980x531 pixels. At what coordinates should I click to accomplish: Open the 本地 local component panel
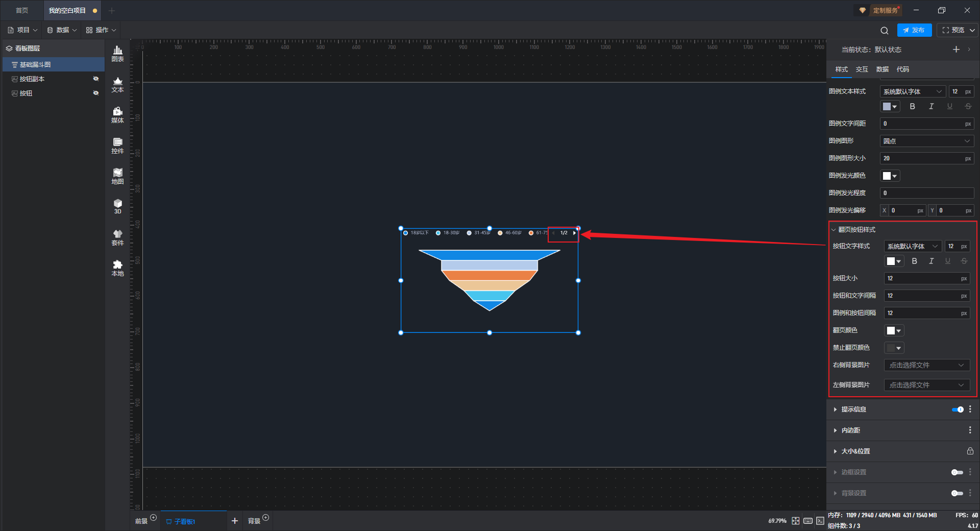point(117,268)
